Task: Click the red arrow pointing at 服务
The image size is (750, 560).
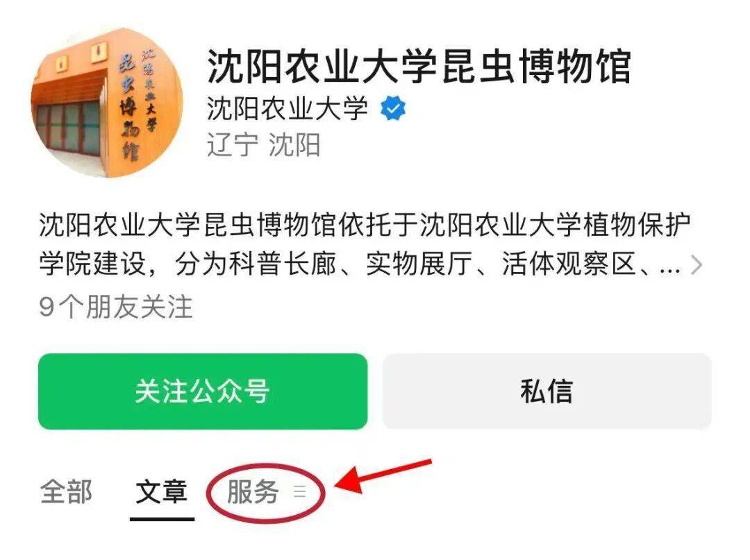Action: click(x=383, y=476)
